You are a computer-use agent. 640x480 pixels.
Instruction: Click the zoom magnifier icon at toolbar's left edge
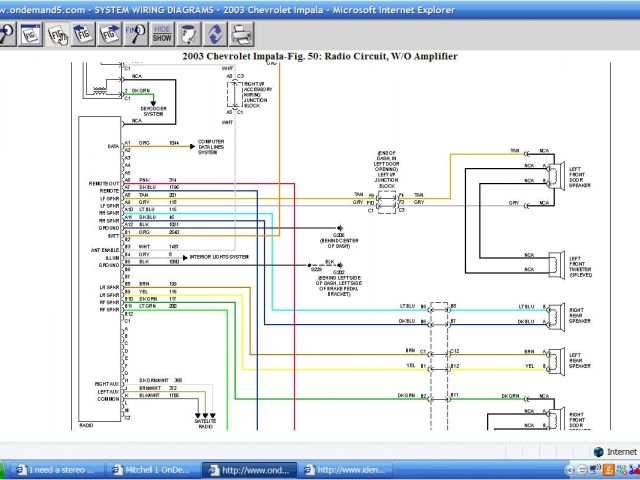[6, 33]
